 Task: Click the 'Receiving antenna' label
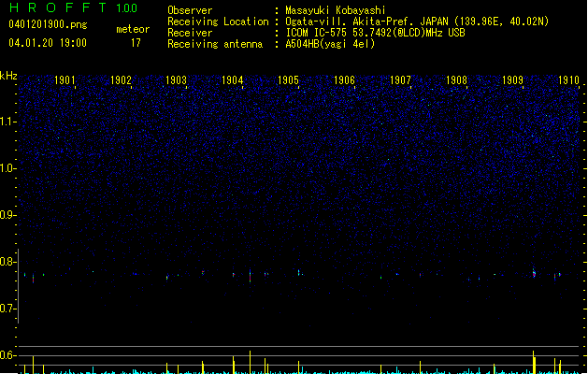(x=215, y=44)
